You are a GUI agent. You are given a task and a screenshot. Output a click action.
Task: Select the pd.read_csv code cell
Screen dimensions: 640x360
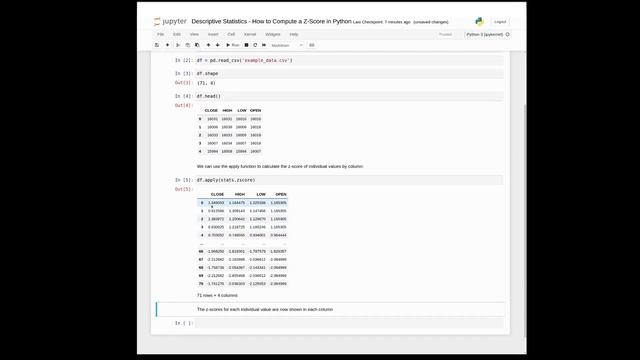349,60
